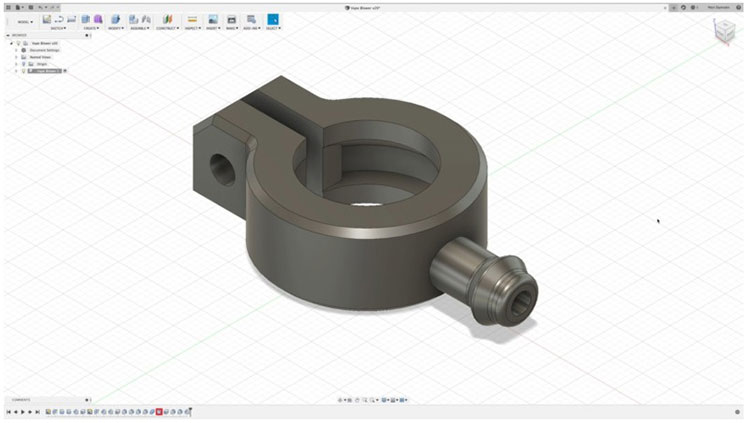Click the red highlighted feature in timeline
This screenshot has width=750, height=423.
click(x=159, y=412)
